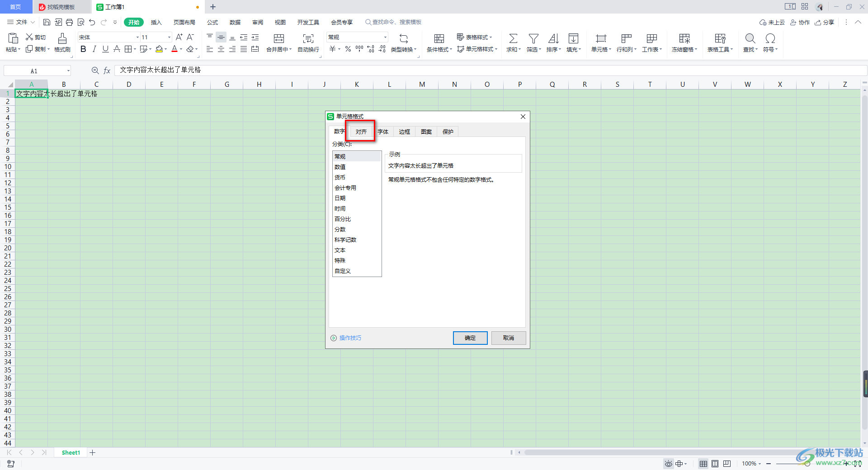Align cell text to the right

232,49
